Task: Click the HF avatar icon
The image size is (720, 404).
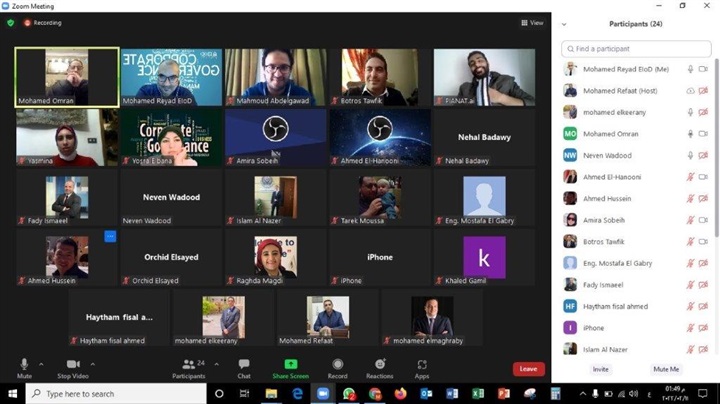Action: (x=570, y=307)
